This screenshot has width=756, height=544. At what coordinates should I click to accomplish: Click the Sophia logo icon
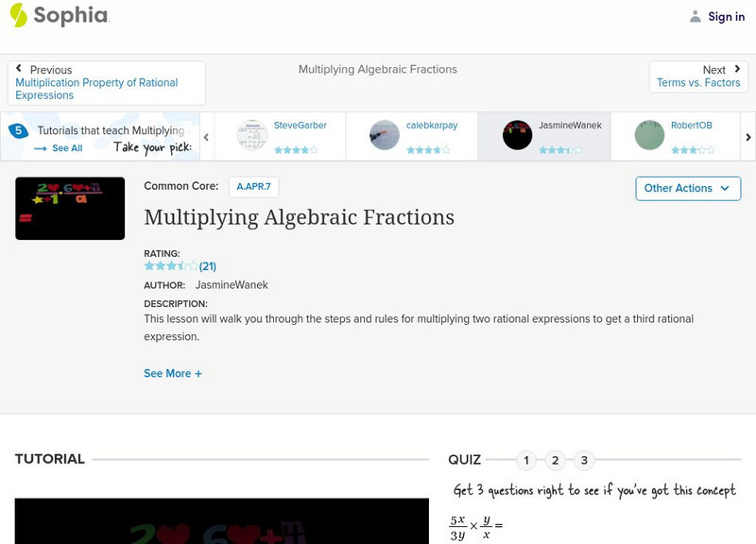pos(18,15)
